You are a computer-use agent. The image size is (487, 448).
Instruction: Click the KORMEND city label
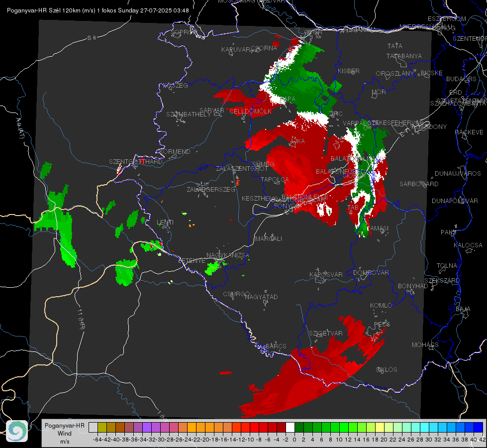click(175, 152)
